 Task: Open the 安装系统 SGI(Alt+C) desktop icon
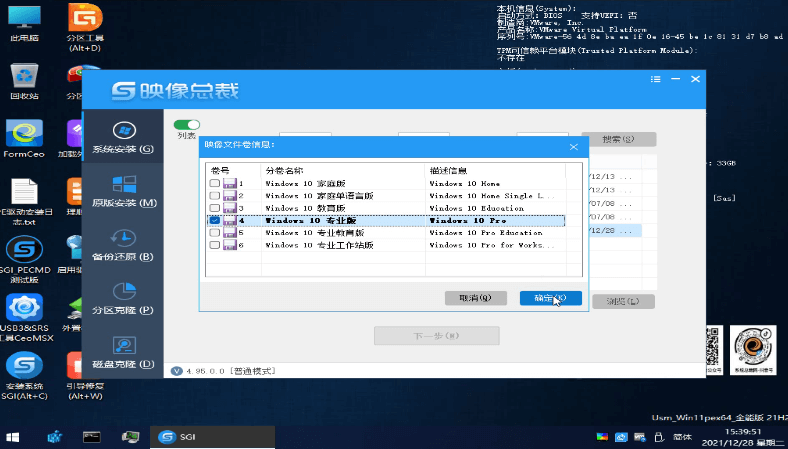pyautogui.click(x=24, y=376)
